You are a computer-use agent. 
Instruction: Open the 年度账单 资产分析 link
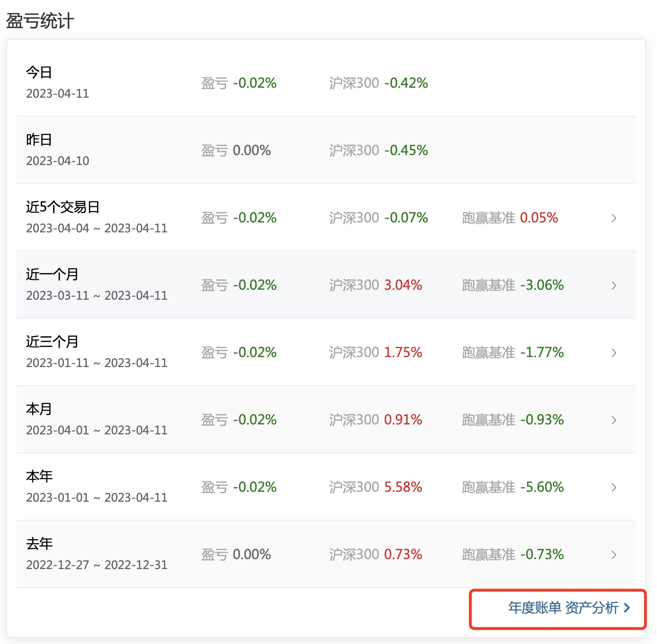pos(563,608)
